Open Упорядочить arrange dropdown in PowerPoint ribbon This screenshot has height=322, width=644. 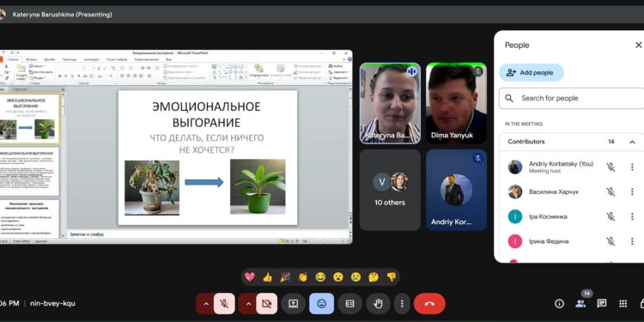(x=258, y=70)
